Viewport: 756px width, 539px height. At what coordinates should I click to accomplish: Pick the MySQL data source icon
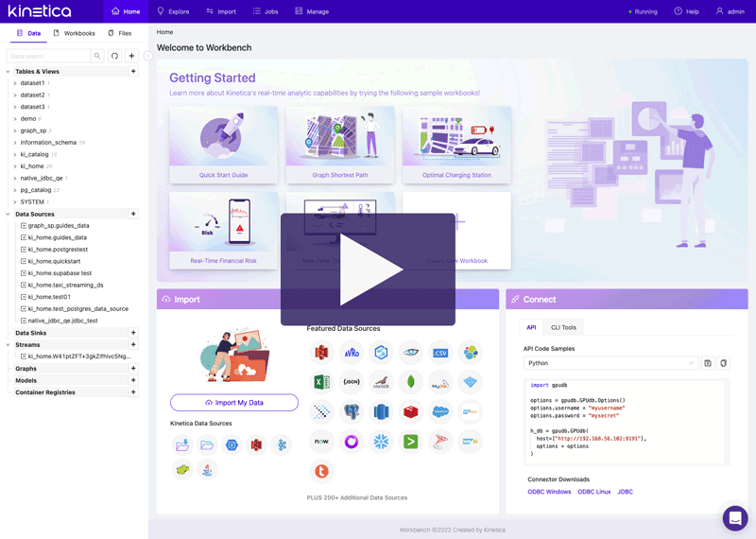click(x=440, y=382)
